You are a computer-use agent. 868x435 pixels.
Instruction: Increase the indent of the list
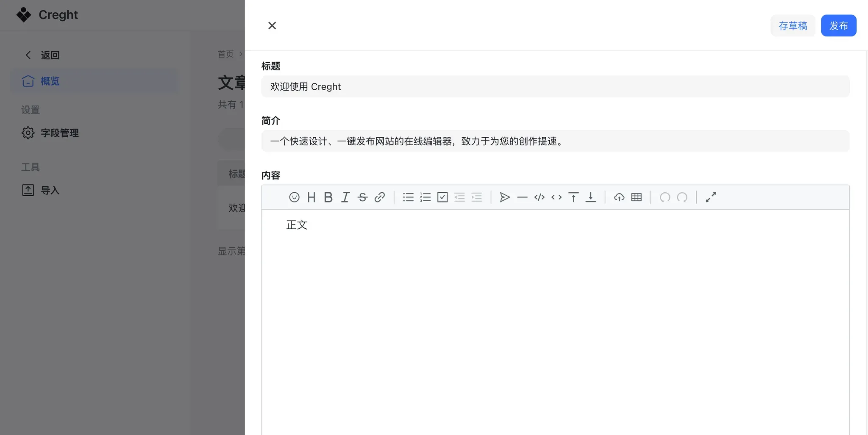coord(477,197)
